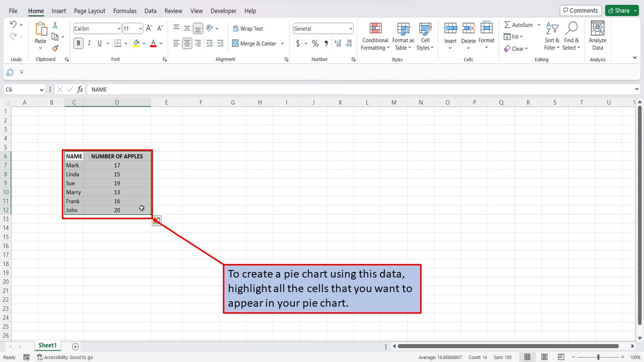
Task: Apply bold formatting
Action: pyautogui.click(x=78, y=43)
